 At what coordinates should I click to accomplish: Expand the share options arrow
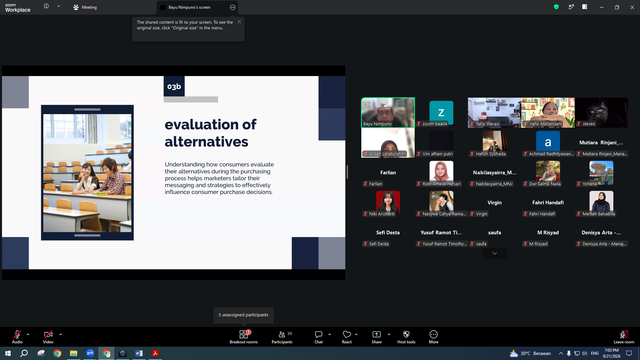(x=389, y=334)
